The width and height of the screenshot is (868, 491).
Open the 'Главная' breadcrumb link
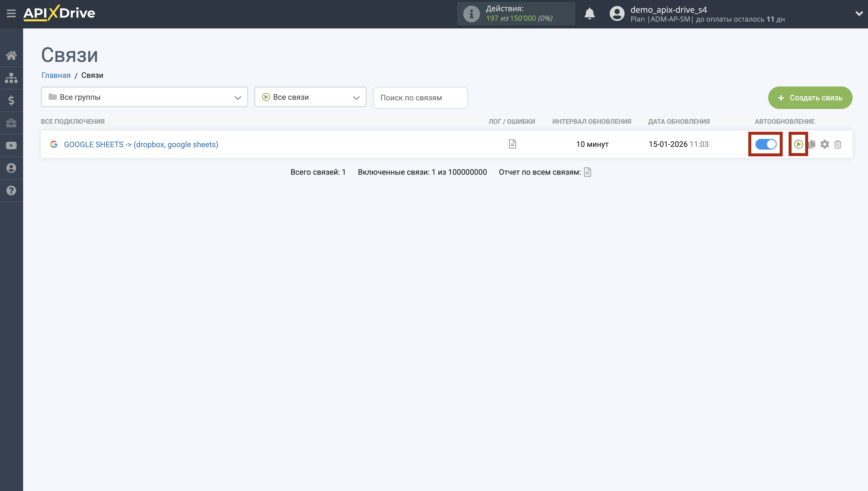coord(56,75)
